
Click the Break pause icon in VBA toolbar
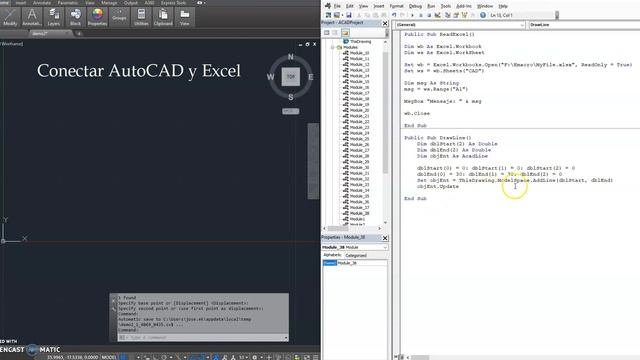click(421, 15)
